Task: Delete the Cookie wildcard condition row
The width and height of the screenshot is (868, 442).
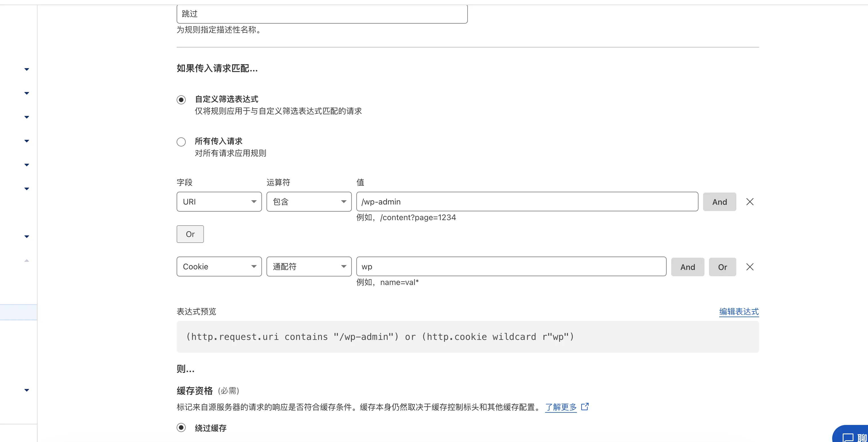Action: coord(750,267)
